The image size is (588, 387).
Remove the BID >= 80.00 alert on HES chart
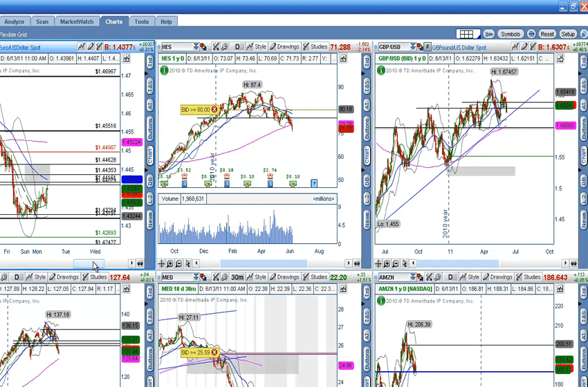(214, 110)
